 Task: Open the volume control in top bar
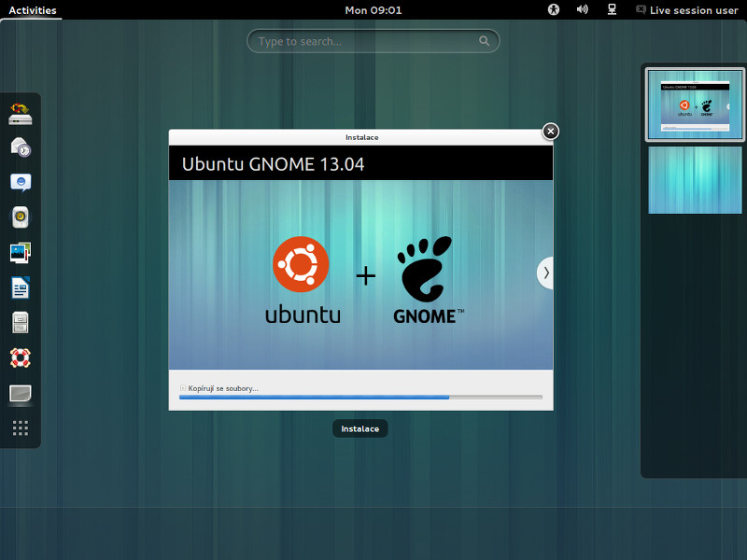[582, 9]
